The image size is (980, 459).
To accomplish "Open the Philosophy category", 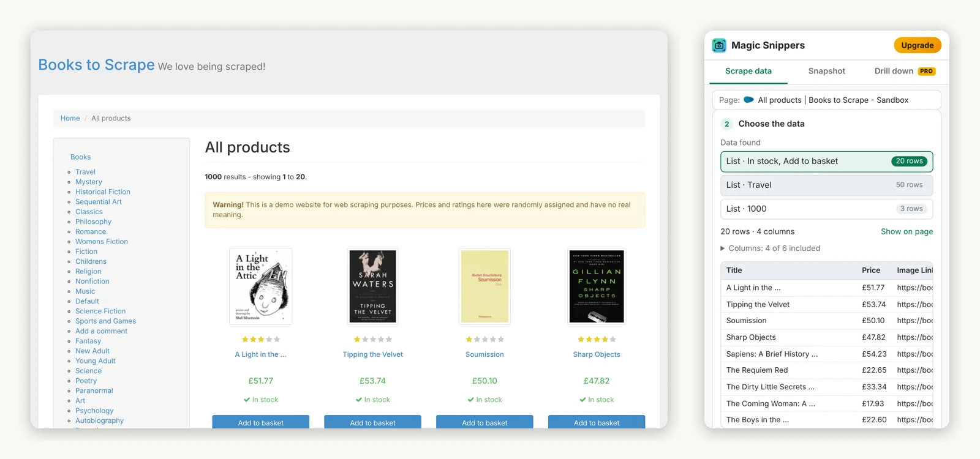I will (93, 222).
